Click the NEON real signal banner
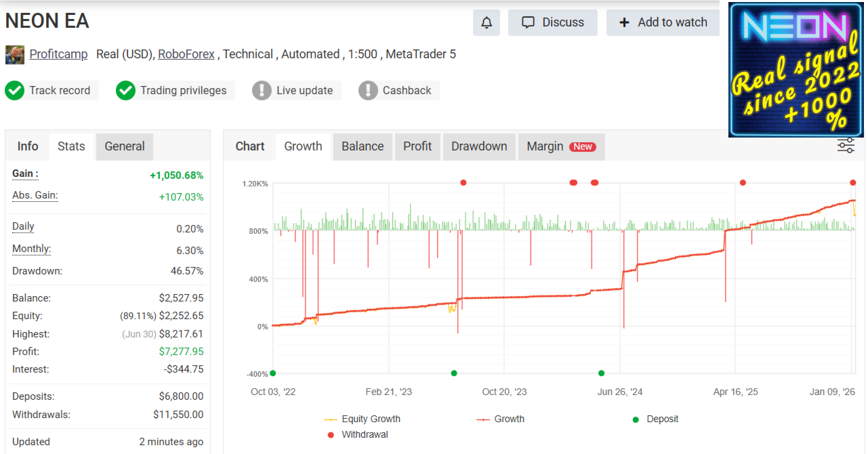868x454 pixels. click(x=798, y=70)
